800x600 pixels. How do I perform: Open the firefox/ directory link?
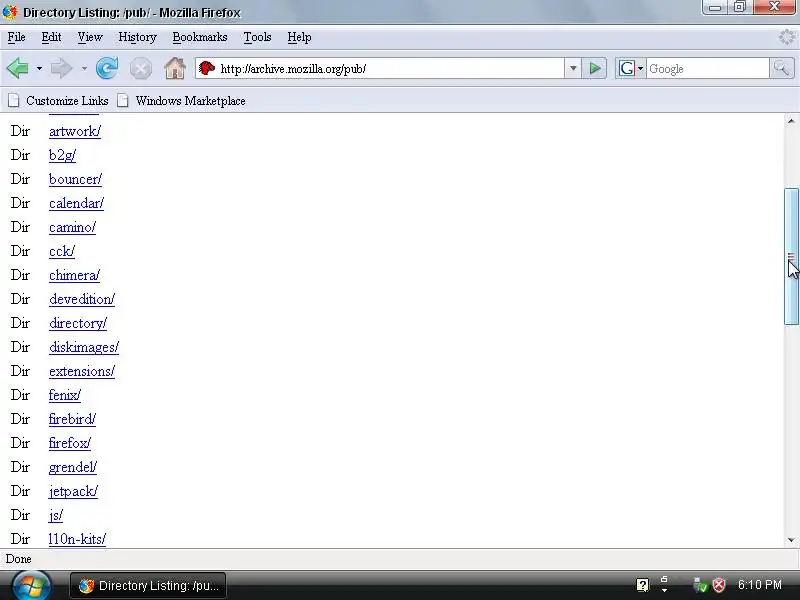tap(70, 443)
